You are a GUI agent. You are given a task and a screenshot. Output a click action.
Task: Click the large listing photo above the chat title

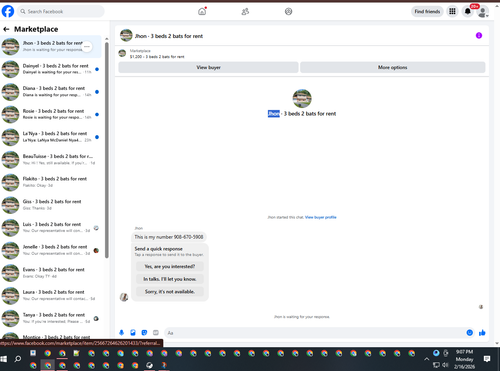pos(302,98)
